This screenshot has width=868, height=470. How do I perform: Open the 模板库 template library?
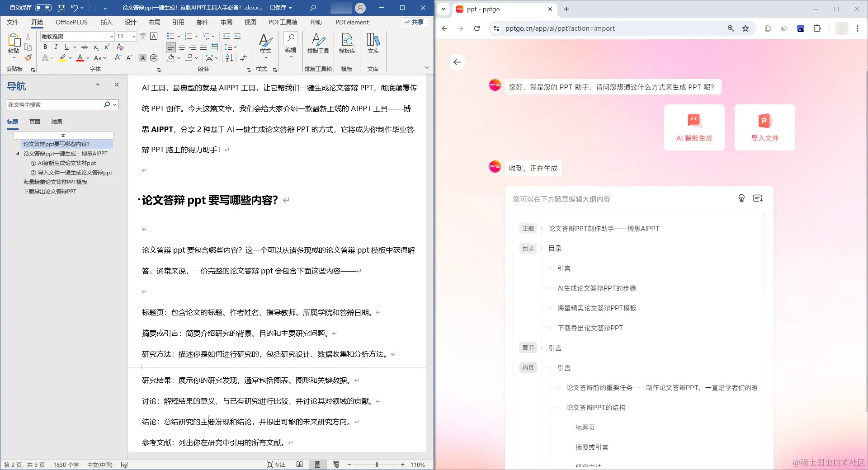(347, 44)
